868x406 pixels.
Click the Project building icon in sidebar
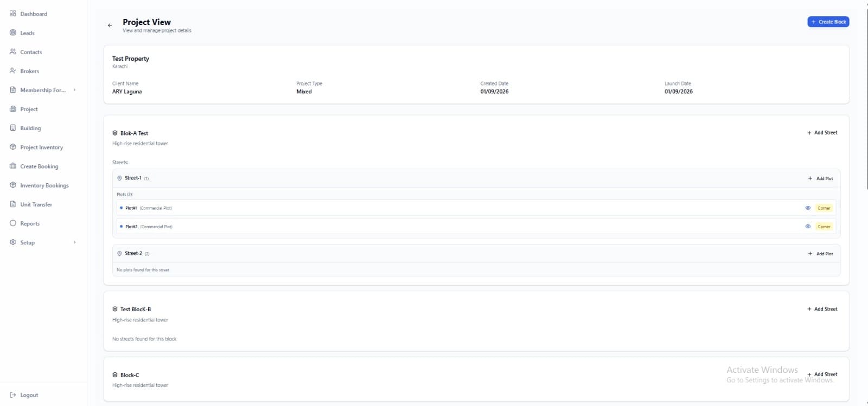pos(13,109)
